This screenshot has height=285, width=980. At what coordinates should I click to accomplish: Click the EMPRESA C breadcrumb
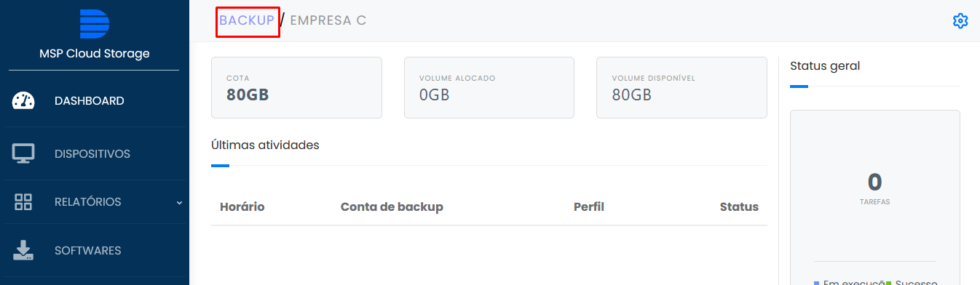(x=328, y=20)
